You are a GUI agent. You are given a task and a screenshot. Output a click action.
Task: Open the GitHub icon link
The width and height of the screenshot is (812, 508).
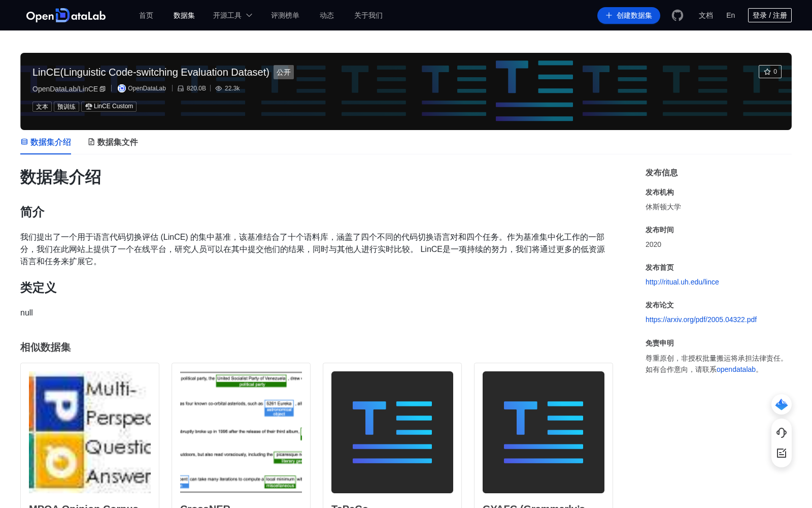click(x=677, y=15)
